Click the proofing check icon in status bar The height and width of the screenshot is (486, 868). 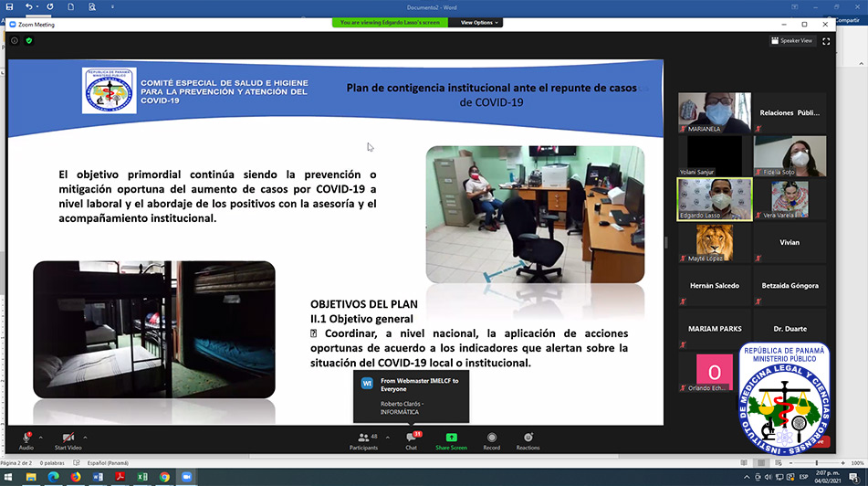pos(77,463)
